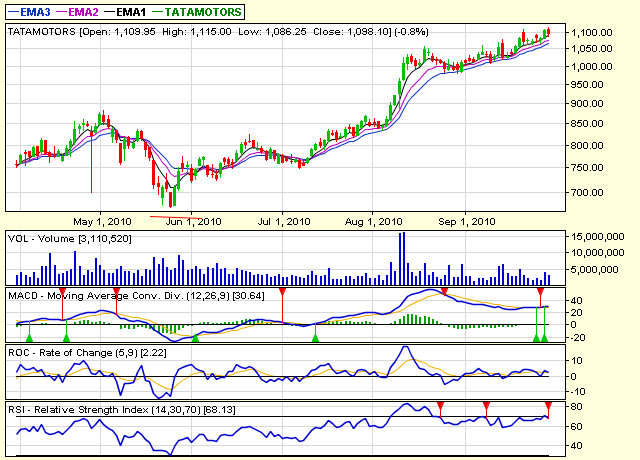Click the Sep 1, 2010 date label
Screen dimensions: 640x460
tap(467, 222)
